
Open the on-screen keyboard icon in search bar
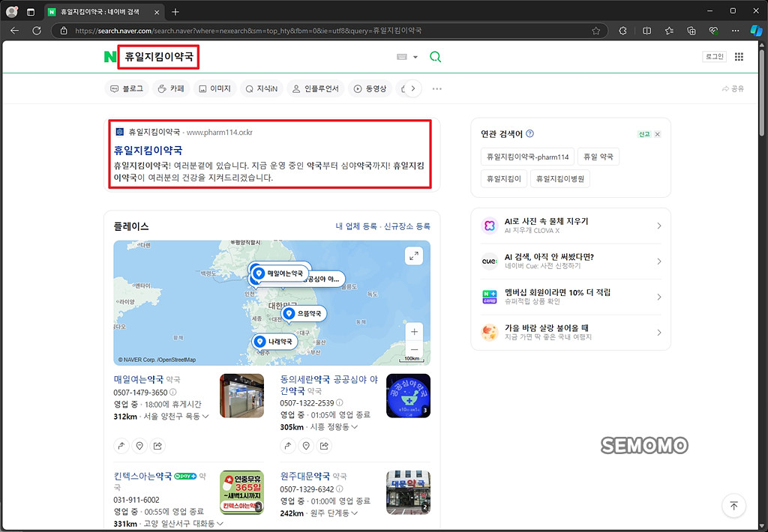(x=402, y=57)
